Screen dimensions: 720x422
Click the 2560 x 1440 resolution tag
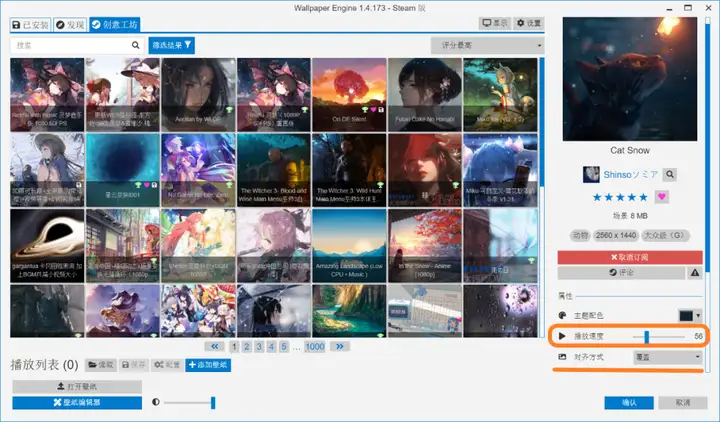coord(616,236)
